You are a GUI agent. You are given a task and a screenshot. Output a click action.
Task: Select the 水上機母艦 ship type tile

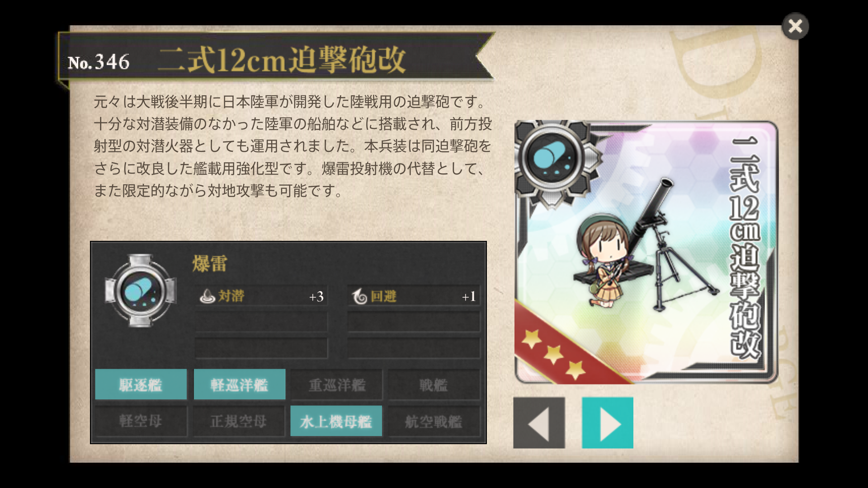click(x=336, y=421)
